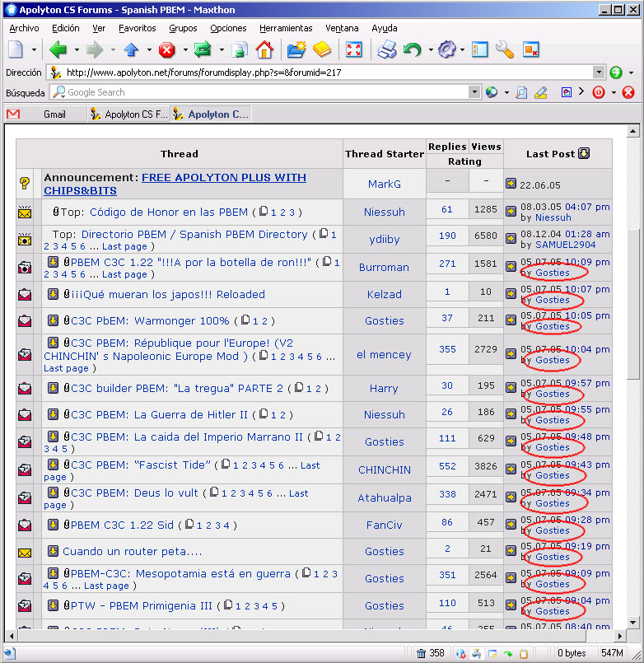Click the History book icon
This screenshot has width=644, height=663.
tap(322, 50)
